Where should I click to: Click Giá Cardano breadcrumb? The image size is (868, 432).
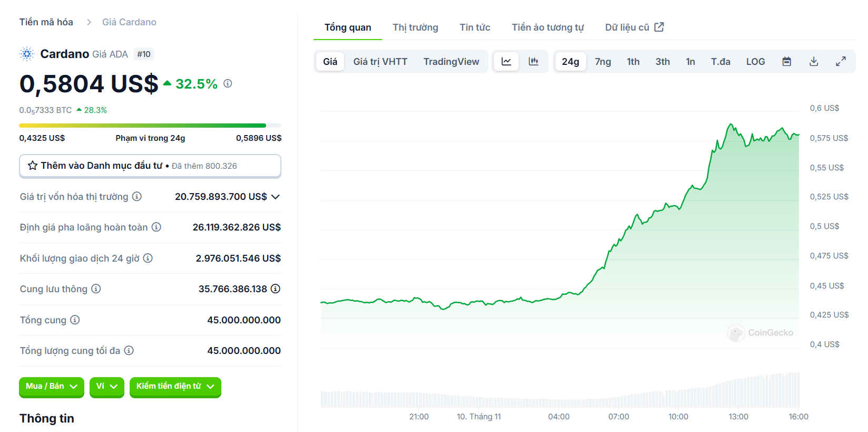[129, 22]
